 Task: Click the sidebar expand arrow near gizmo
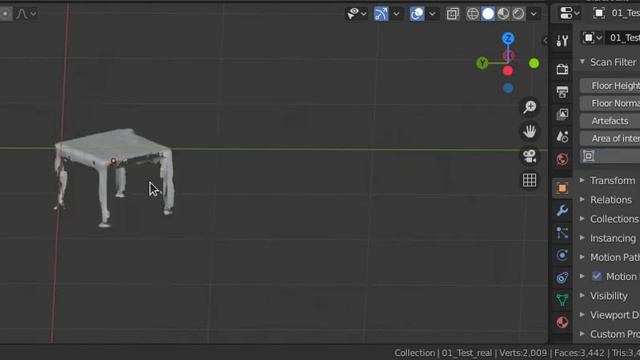pyautogui.click(x=545, y=40)
